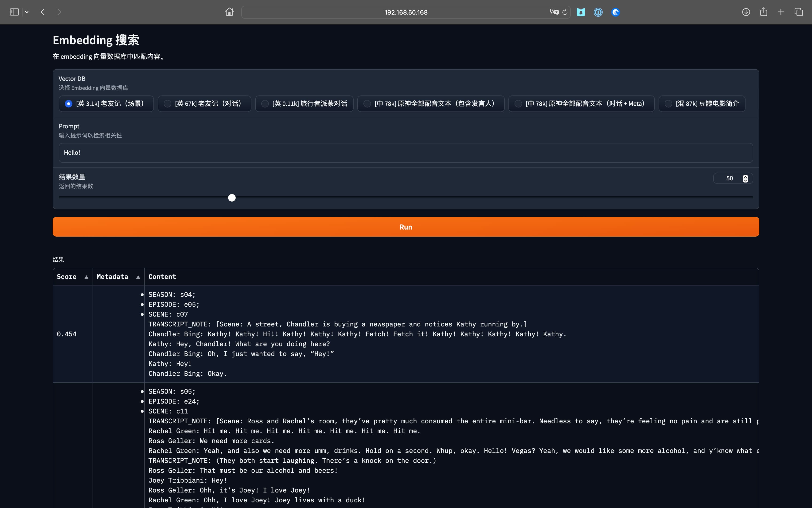Select the [中 78k] 原神全部配音文本（对话 + Meta）option

coord(581,103)
